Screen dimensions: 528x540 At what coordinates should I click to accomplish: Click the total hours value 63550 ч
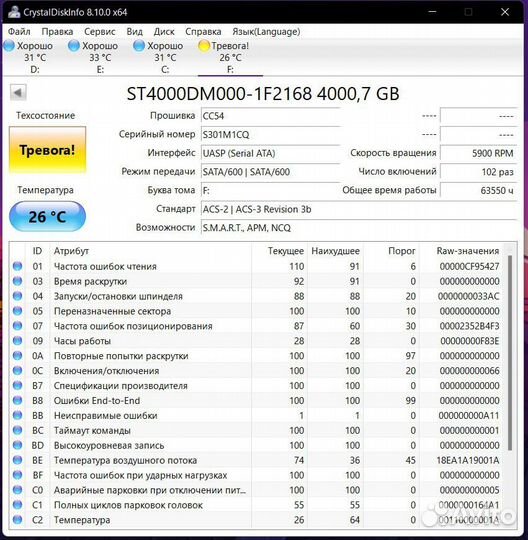pos(478,190)
